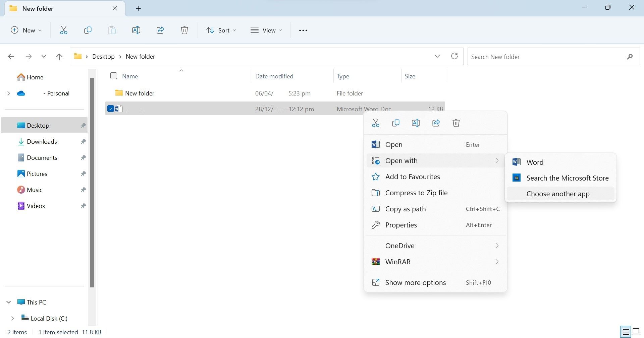The image size is (644, 338).
Task: Toggle the select all checkbox in header
Action: [x=114, y=76]
